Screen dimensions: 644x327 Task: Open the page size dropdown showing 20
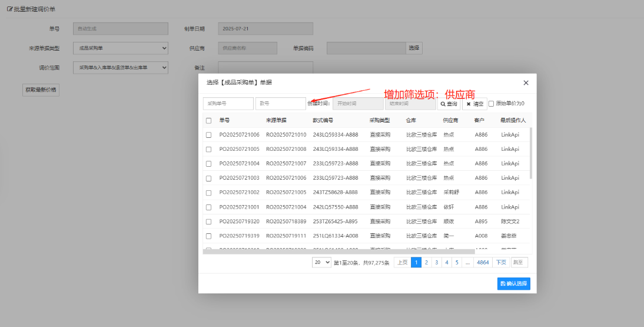321,263
